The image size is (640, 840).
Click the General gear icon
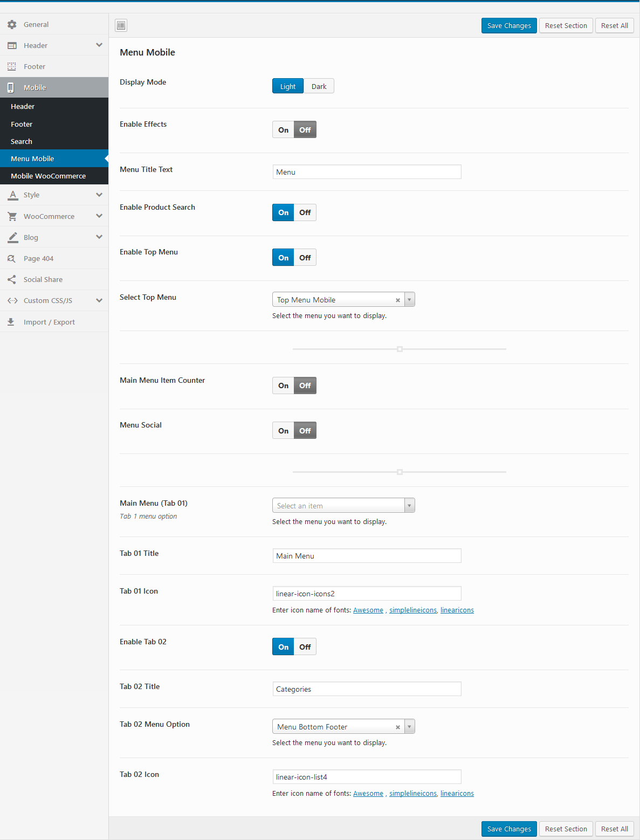[x=12, y=24]
